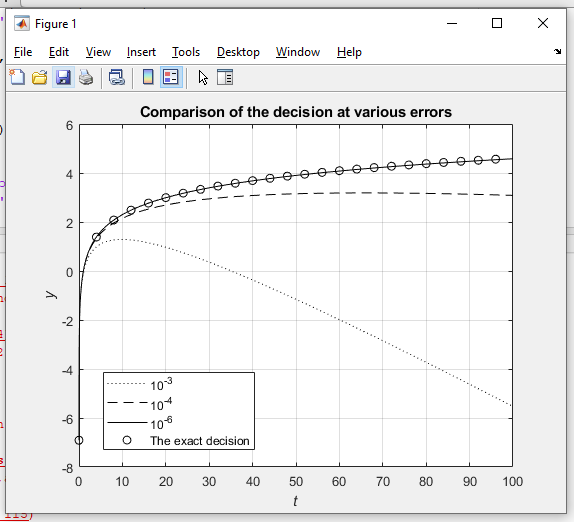Click the x-axis tick label 40
This screenshot has width=574, height=522.
click(253, 481)
